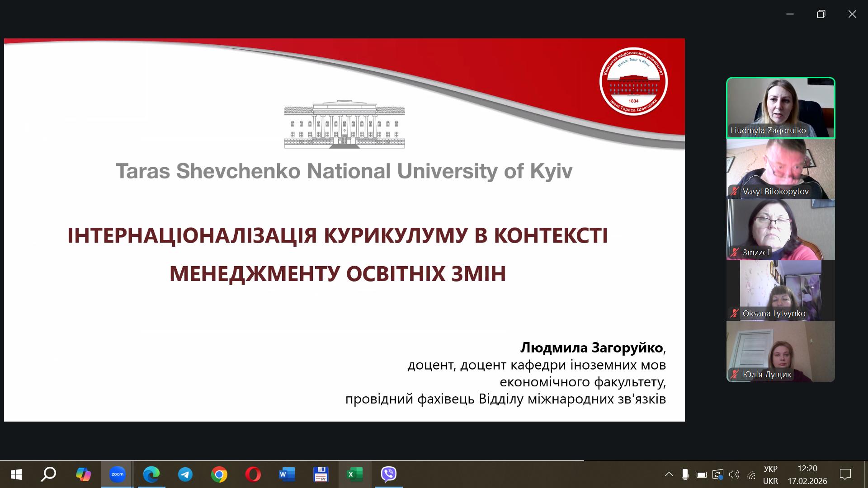Click muted mic icon on Vasyl Bilokopytov

coord(735,192)
